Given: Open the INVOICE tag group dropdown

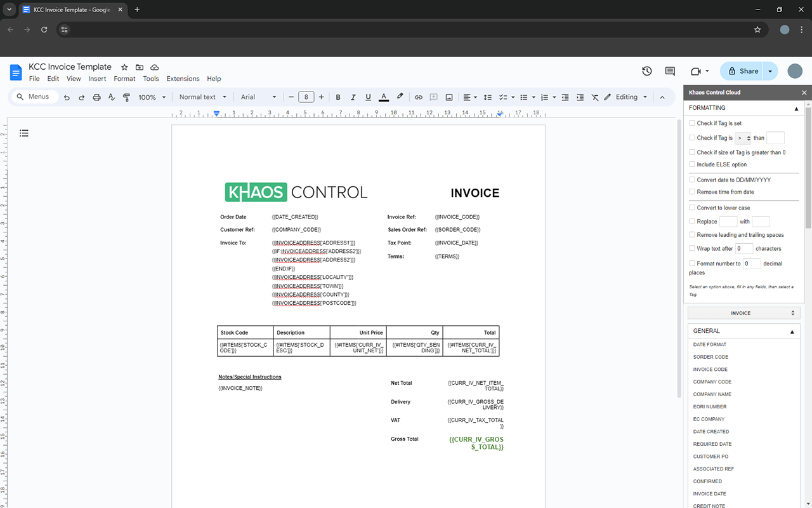Looking at the screenshot, I should (x=743, y=313).
